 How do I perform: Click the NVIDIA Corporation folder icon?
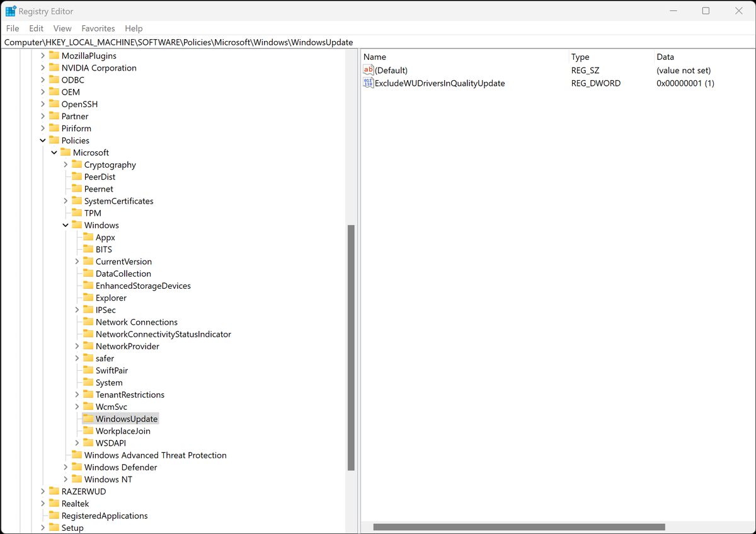[x=54, y=67]
